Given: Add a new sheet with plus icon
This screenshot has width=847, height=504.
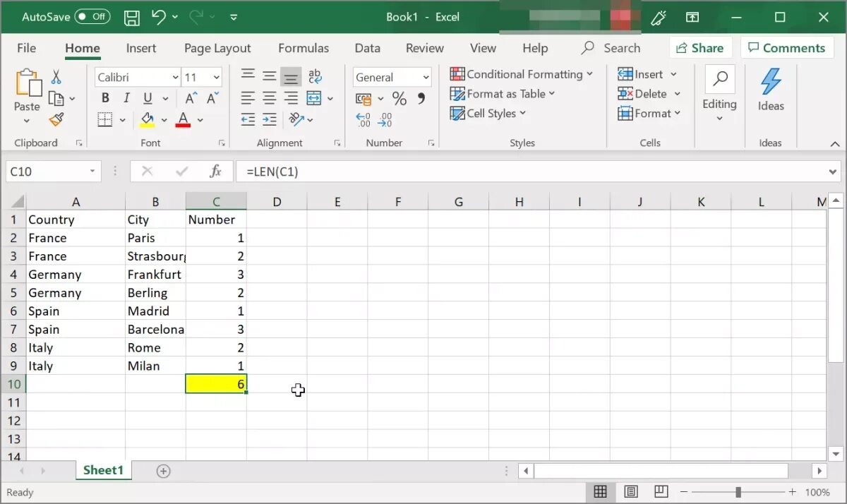Looking at the screenshot, I should [163, 471].
